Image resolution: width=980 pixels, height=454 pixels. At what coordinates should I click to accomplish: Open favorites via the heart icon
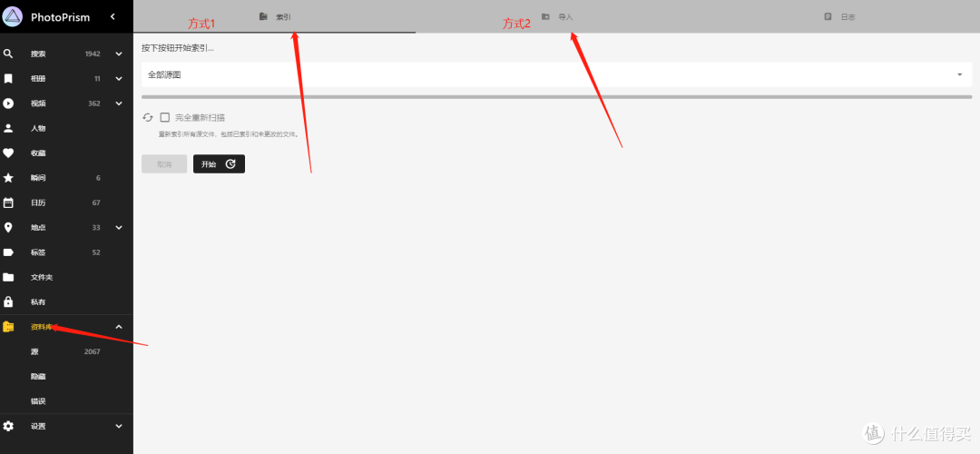(8, 153)
